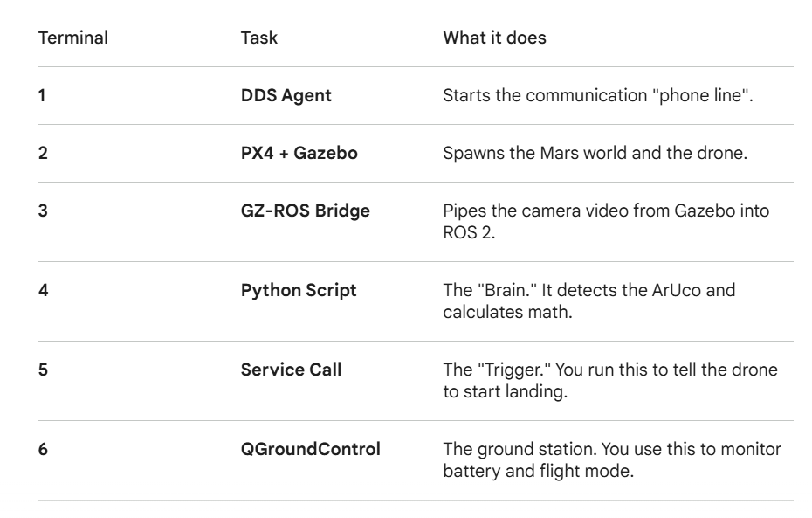
Task: Select the Service Call task cell
Action: click(x=291, y=370)
